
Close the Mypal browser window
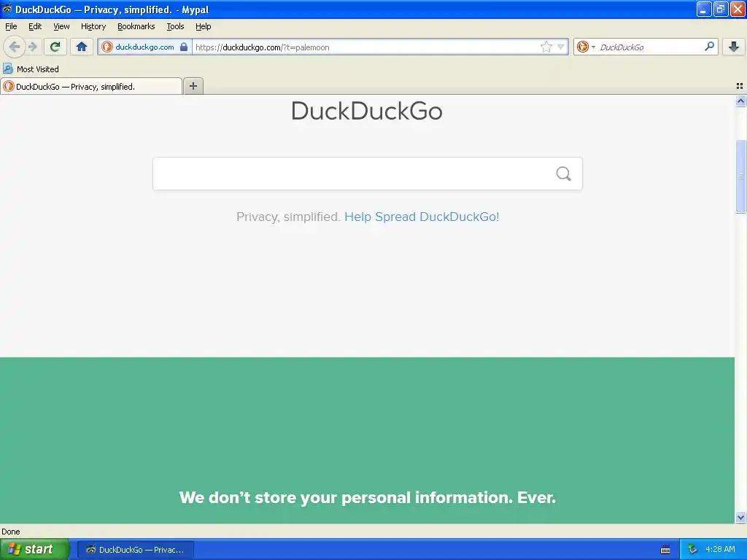click(738, 9)
